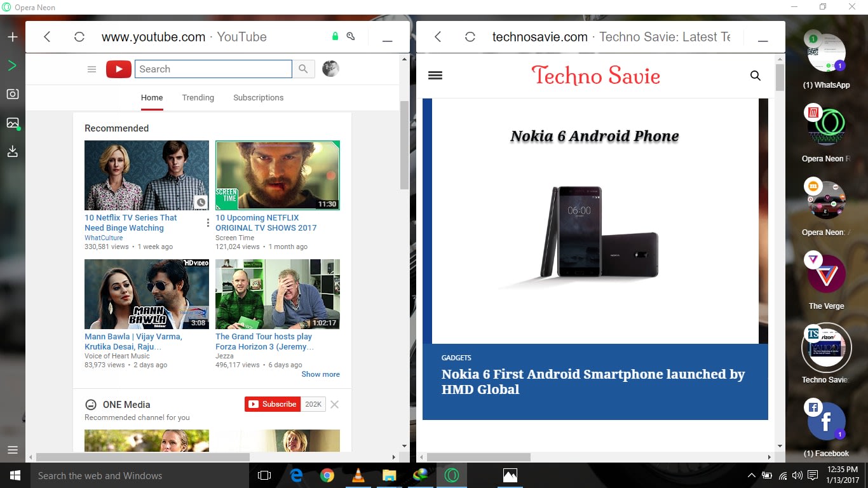Reload the Techno Savie pane
The image size is (868, 488).
[x=470, y=37]
